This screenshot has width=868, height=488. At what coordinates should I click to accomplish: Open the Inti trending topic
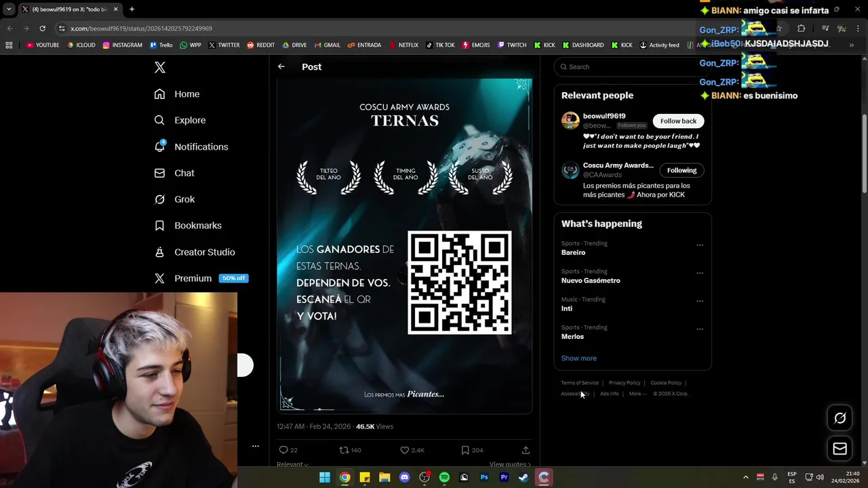567,308
